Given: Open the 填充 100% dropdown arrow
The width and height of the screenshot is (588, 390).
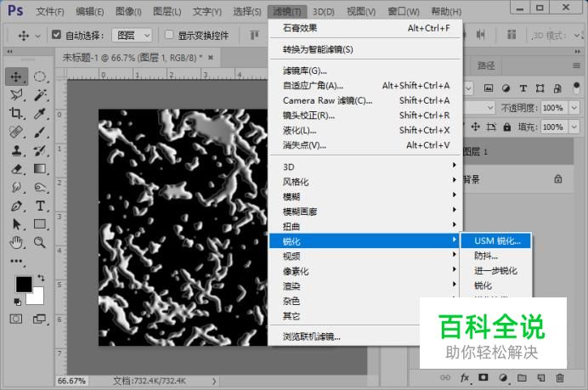Looking at the screenshot, I should point(574,127).
